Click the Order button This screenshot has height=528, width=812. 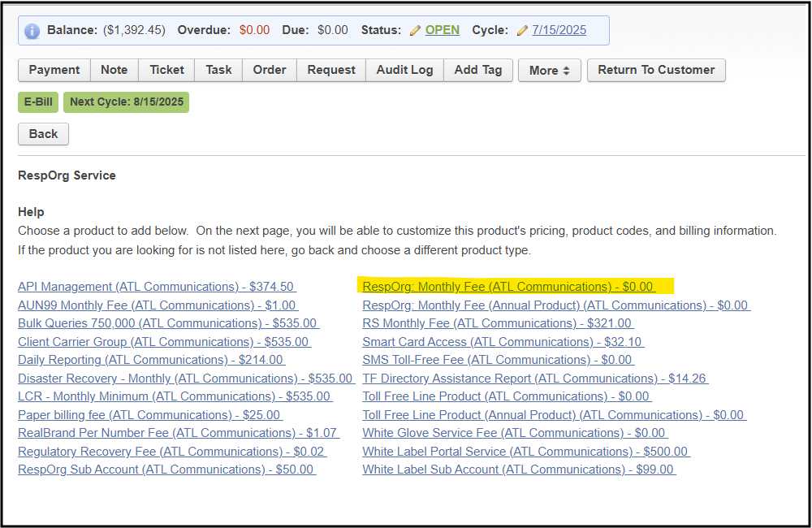(269, 70)
